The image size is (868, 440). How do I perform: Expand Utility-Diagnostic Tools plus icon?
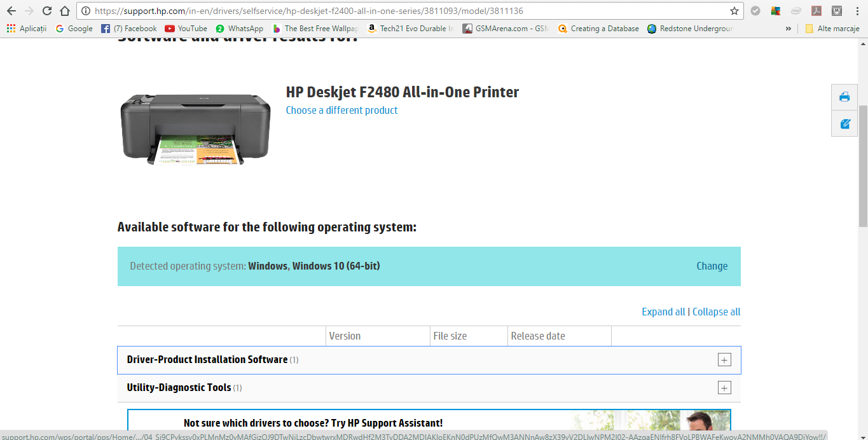tap(724, 388)
